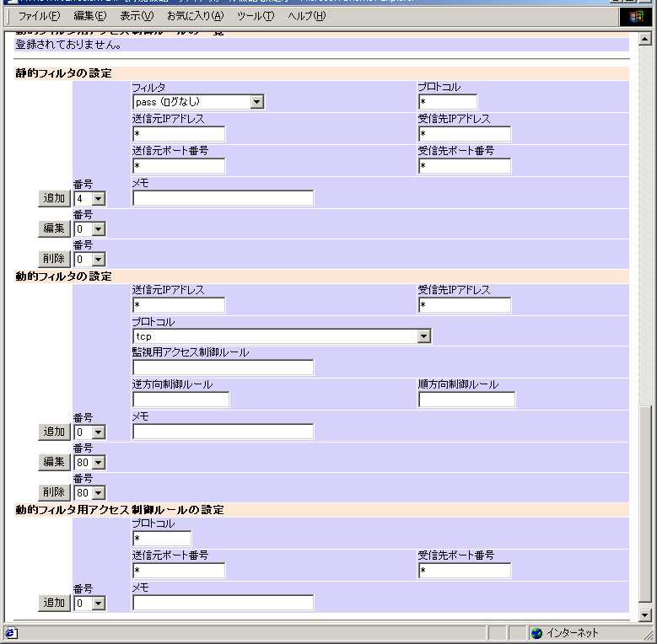Image resolution: width=657 pixels, height=644 pixels.
Task: Click the 順方向制御ルール text field
Action: point(466,400)
